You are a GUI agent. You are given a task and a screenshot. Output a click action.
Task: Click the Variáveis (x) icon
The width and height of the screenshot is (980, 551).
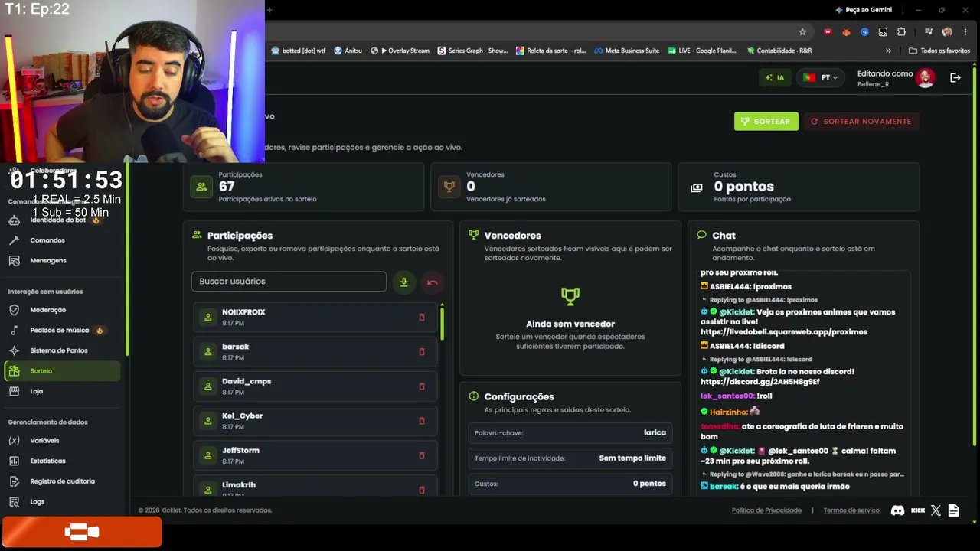pos(14,441)
